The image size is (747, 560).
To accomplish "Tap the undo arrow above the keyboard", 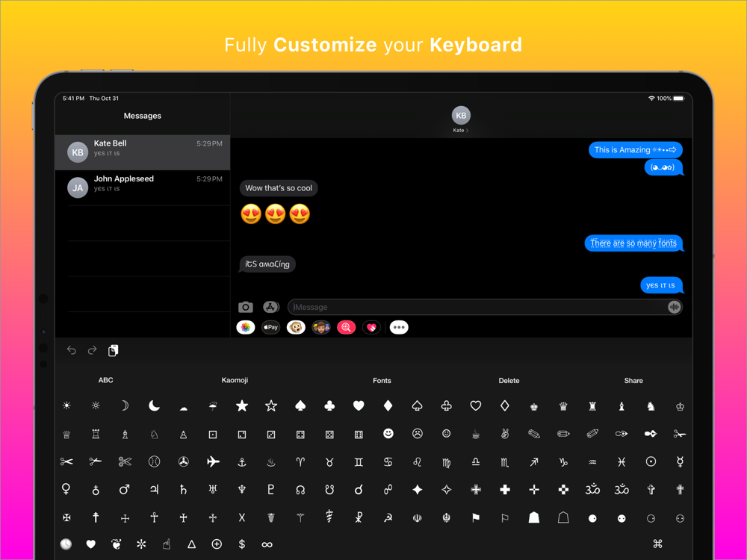I will 72,350.
